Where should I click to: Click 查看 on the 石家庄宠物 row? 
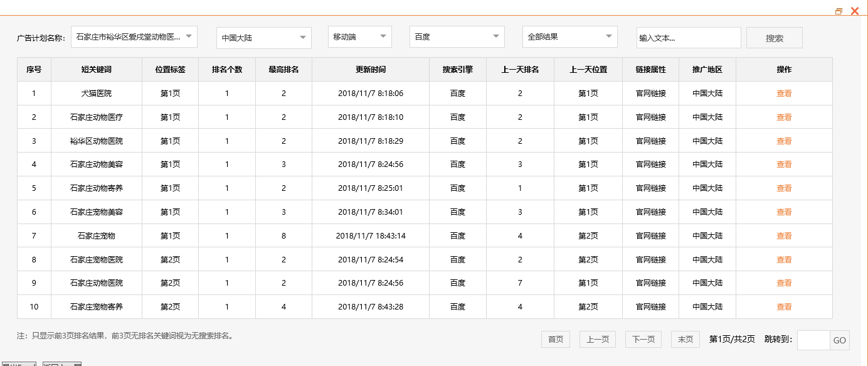pyautogui.click(x=784, y=235)
